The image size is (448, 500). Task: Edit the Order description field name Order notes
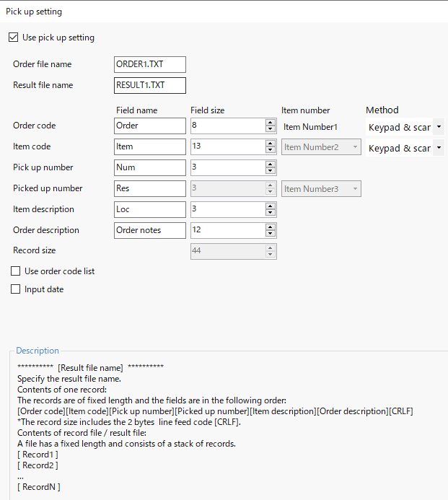tap(150, 230)
